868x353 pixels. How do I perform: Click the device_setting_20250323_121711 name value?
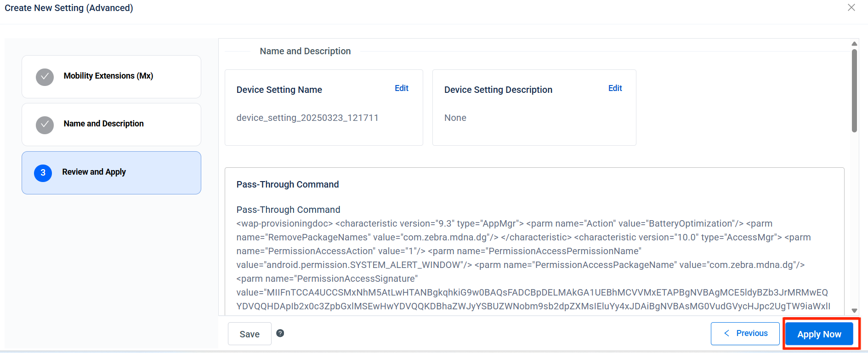[x=307, y=118]
